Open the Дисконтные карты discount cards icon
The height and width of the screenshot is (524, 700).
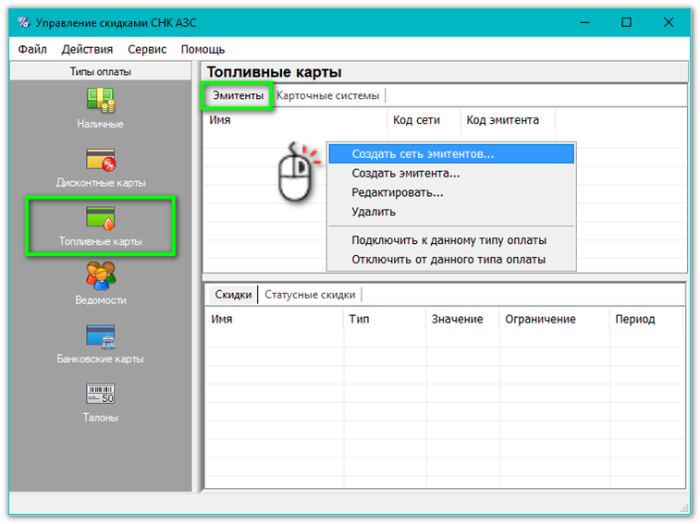(100, 160)
